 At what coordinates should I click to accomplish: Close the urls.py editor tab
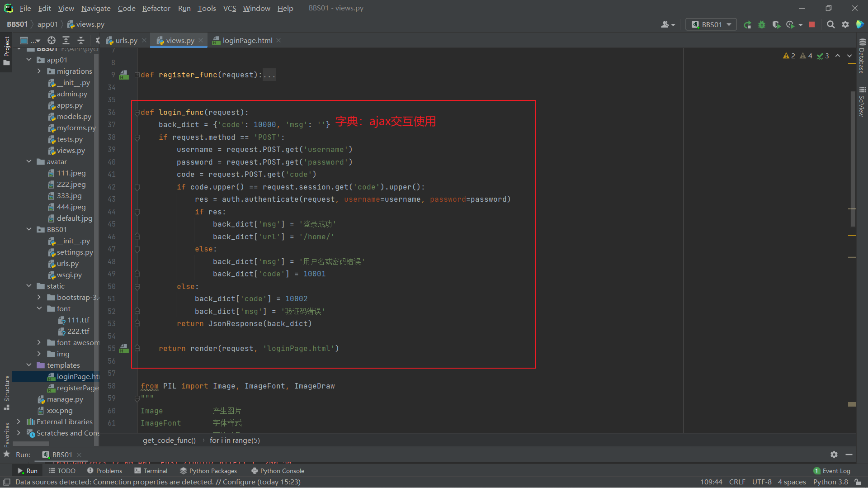click(144, 40)
